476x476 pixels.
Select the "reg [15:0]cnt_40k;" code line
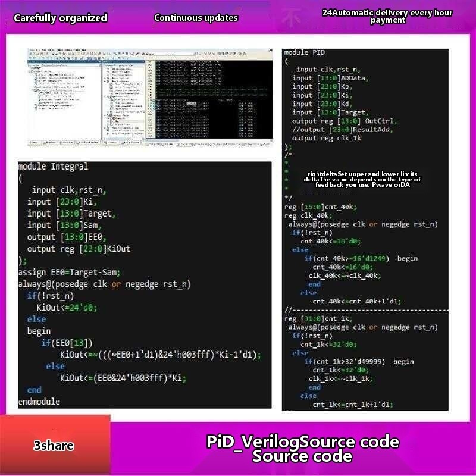point(321,207)
